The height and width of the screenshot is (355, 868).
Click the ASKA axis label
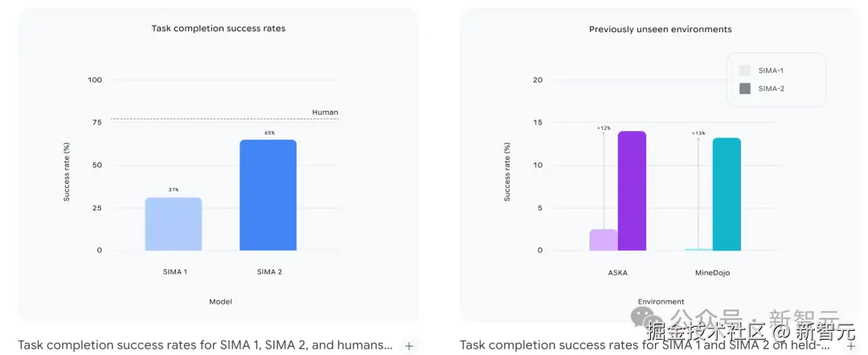(x=617, y=272)
